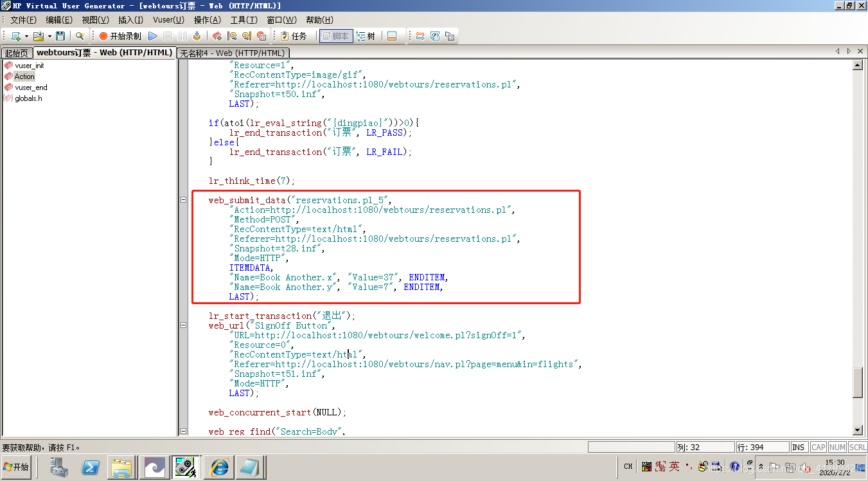Insert start transaction via toolbar icon
Screen dimensions: 868x481
(x=232, y=36)
